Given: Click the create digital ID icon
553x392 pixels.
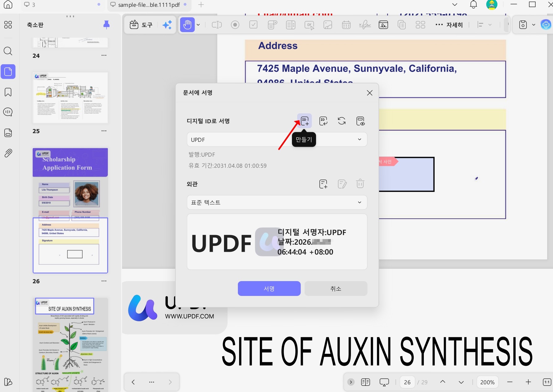Looking at the screenshot, I should pos(305,121).
